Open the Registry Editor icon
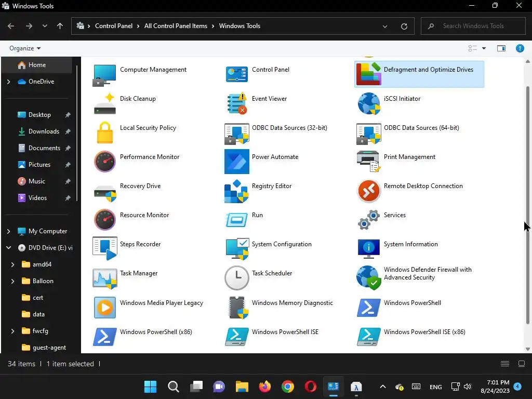532x399 pixels. click(x=236, y=191)
